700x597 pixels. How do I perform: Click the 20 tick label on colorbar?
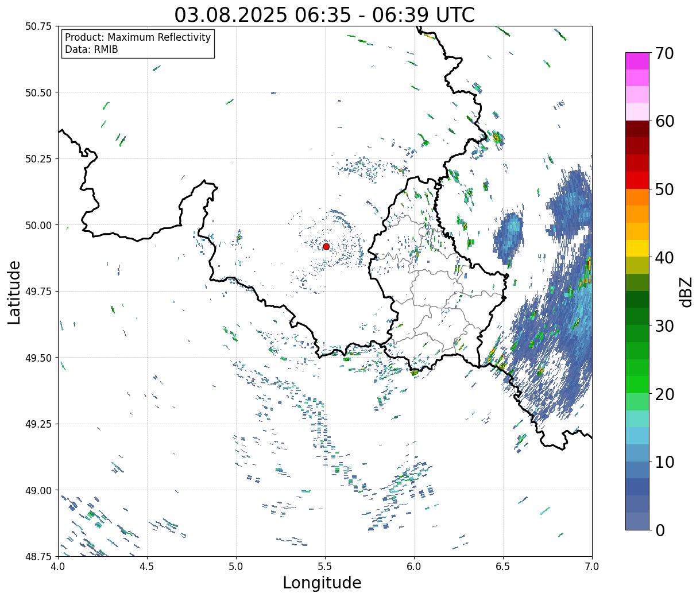point(664,394)
